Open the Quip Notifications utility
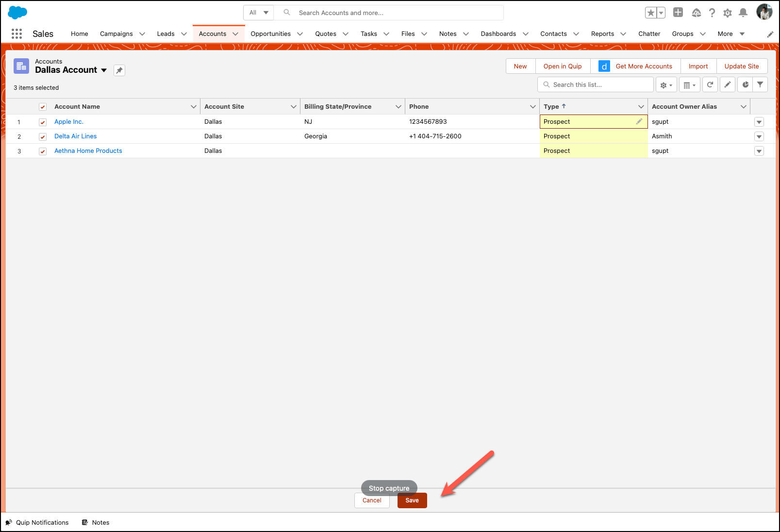This screenshot has width=780, height=532. [x=37, y=522]
